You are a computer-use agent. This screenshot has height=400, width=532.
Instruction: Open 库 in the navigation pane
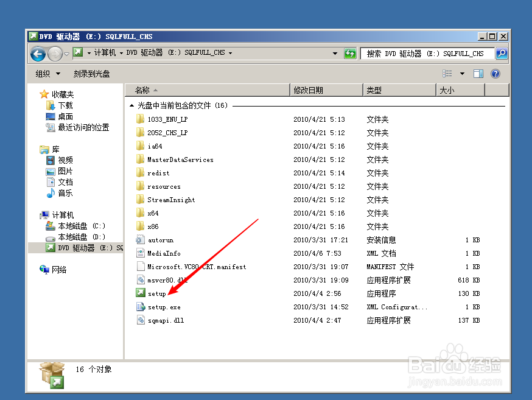pos(55,149)
